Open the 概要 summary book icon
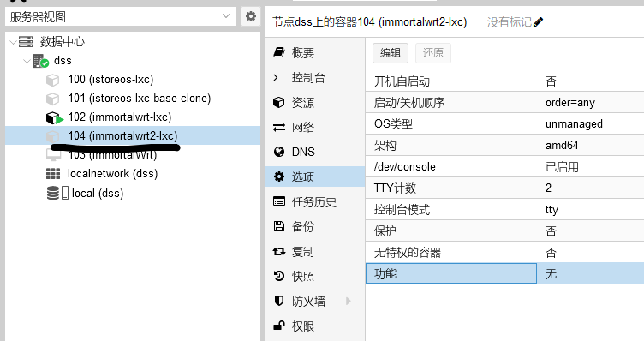The width and height of the screenshot is (644, 341). pos(279,52)
